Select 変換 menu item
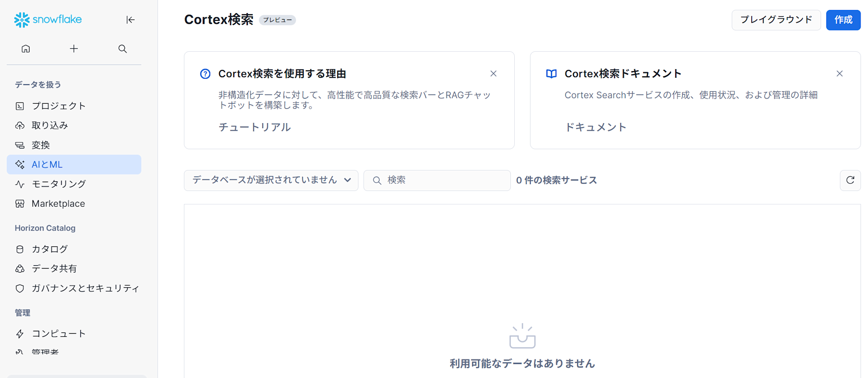Screen dimensions: 868x378 [x=74, y=145]
